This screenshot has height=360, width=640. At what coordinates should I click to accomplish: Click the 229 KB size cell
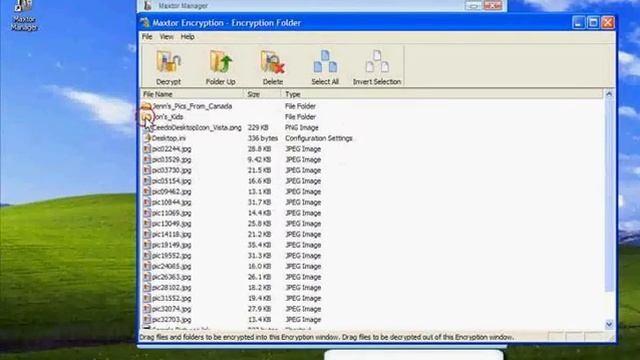[x=258, y=128]
